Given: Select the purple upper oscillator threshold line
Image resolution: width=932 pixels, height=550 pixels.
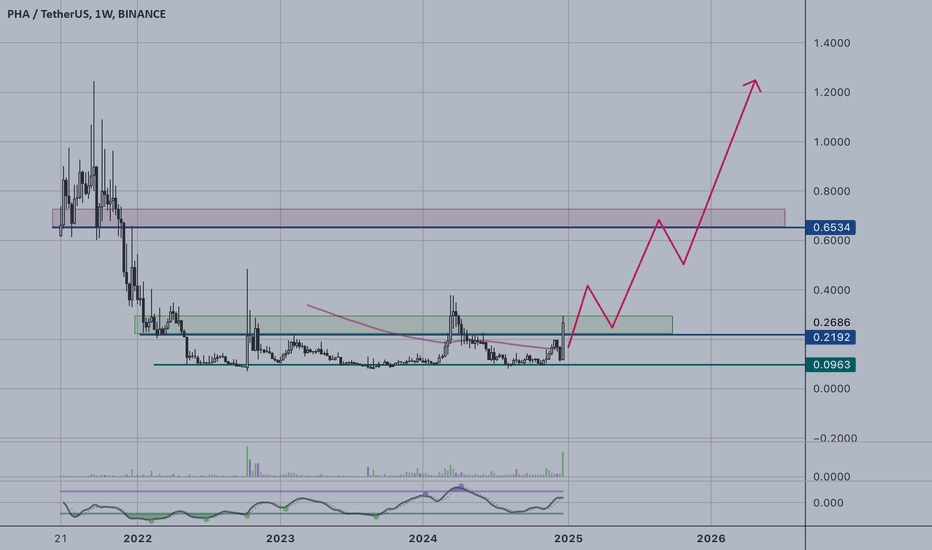Looking at the screenshot, I should click(311, 491).
